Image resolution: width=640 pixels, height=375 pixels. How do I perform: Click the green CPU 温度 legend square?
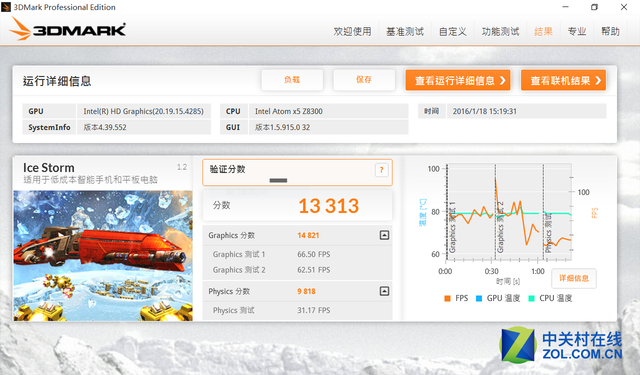coord(531,298)
